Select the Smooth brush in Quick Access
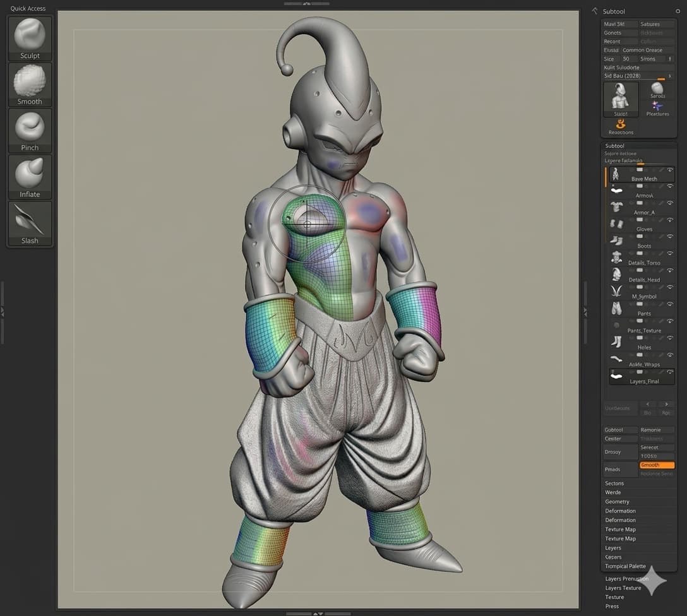The height and width of the screenshot is (616, 687). pos(30,85)
